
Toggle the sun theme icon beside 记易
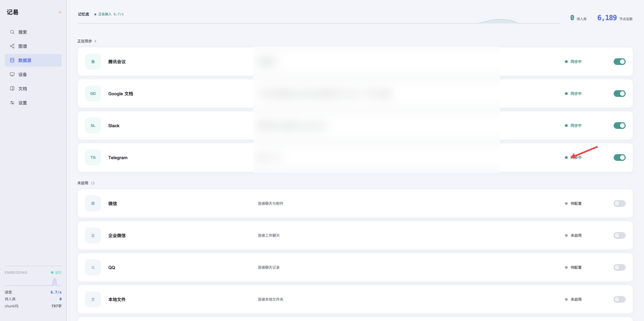click(60, 12)
